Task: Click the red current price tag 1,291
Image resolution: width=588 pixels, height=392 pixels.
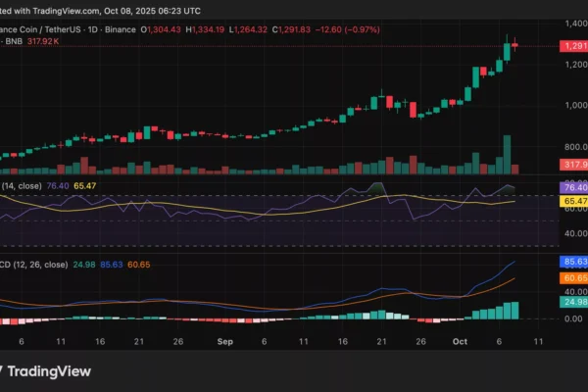Action: point(572,46)
